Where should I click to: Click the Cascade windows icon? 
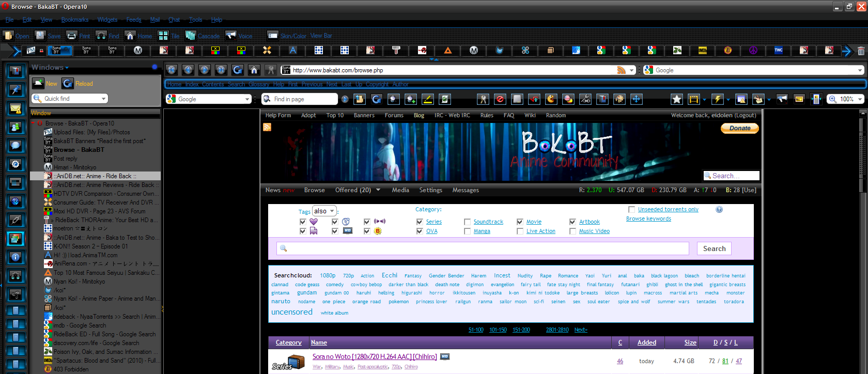190,36
